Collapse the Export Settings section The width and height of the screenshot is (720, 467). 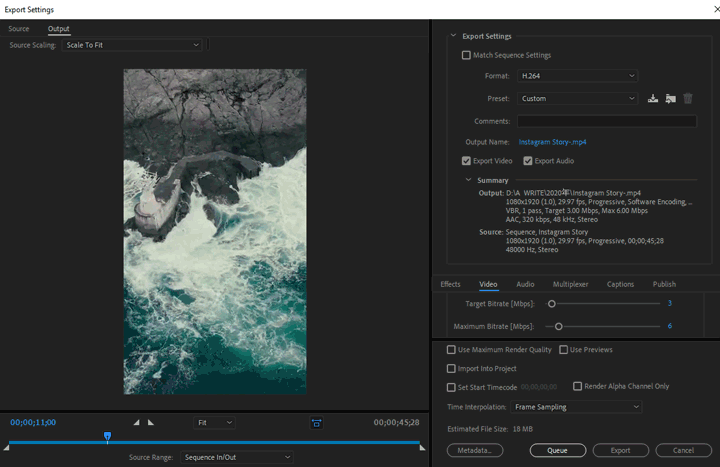click(x=453, y=36)
